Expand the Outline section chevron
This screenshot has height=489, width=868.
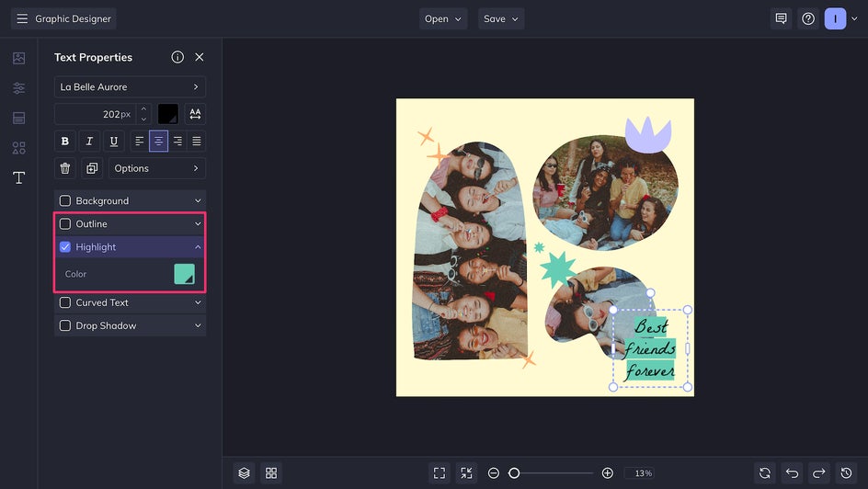(198, 224)
